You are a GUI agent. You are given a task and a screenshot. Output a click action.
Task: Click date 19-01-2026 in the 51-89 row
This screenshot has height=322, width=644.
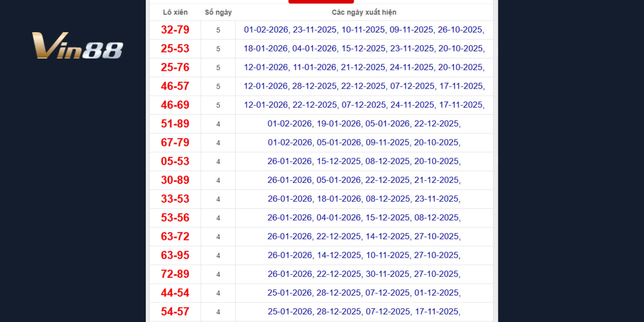[x=338, y=124]
